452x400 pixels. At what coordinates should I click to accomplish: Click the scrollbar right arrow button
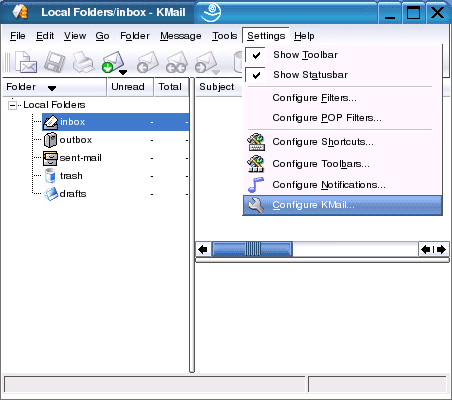click(x=441, y=249)
